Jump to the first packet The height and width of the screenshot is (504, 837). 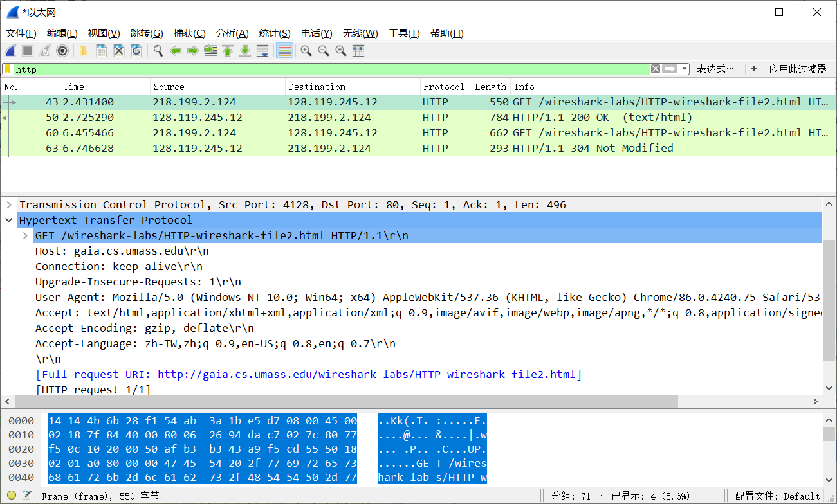click(x=227, y=51)
